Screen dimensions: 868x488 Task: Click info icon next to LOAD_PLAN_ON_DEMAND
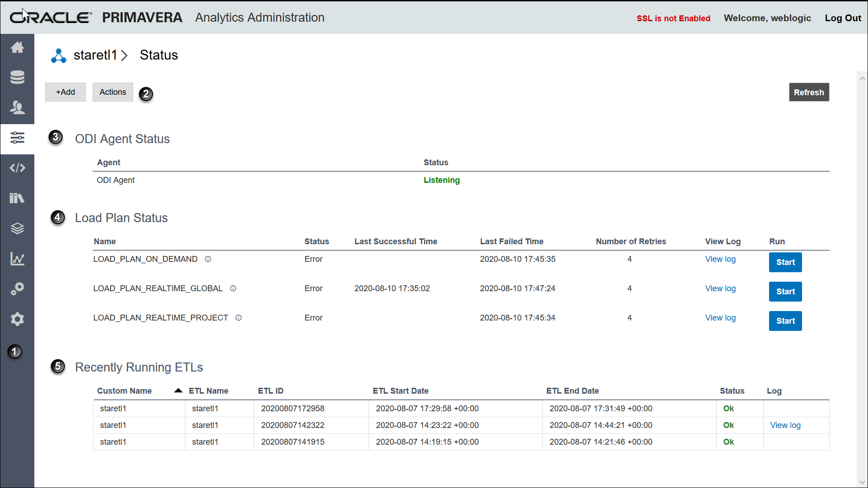[x=208, y=259]
